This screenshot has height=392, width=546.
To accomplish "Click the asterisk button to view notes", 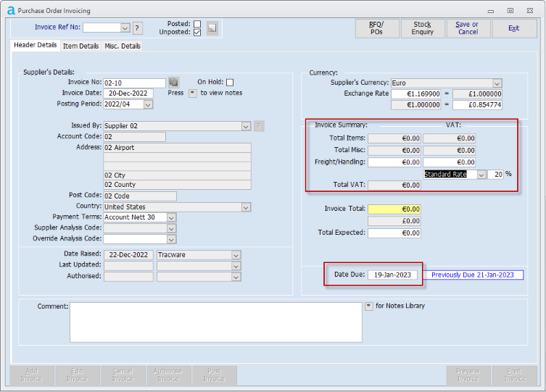I will click(x=193, y=93).
